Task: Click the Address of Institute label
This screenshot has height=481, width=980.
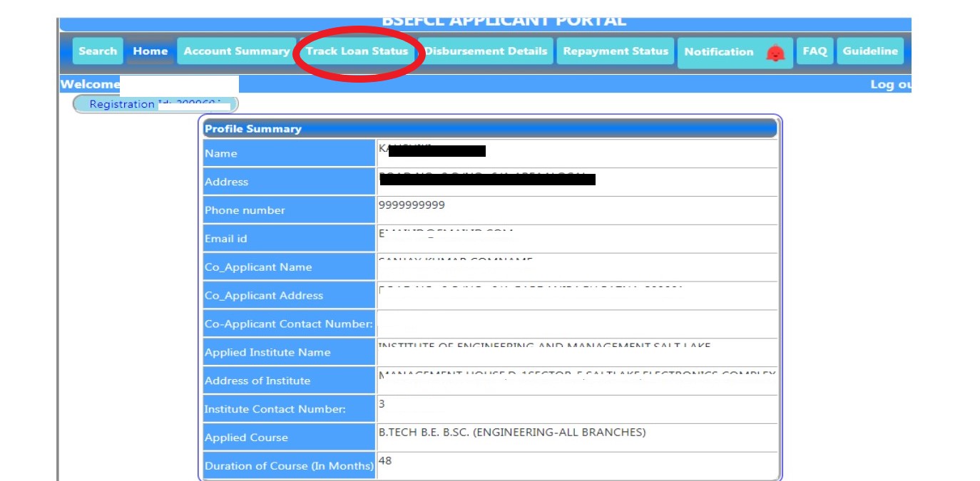Action: pos(289,381)
